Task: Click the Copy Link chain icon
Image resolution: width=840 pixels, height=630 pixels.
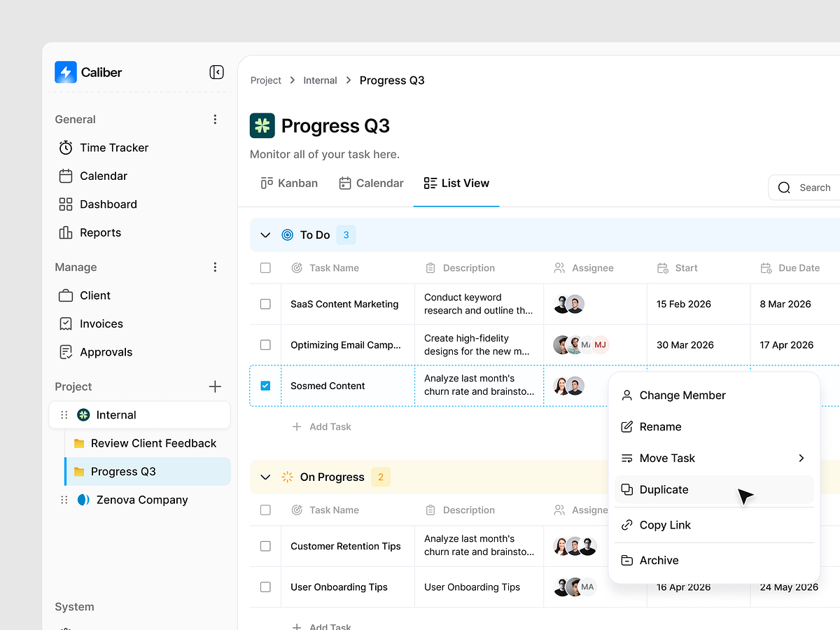Action: (x=627, y=525)
